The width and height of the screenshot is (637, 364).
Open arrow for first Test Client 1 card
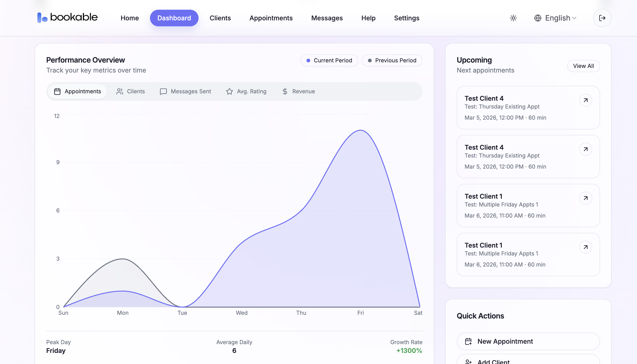pyautogui.click(x=585, y=198)
